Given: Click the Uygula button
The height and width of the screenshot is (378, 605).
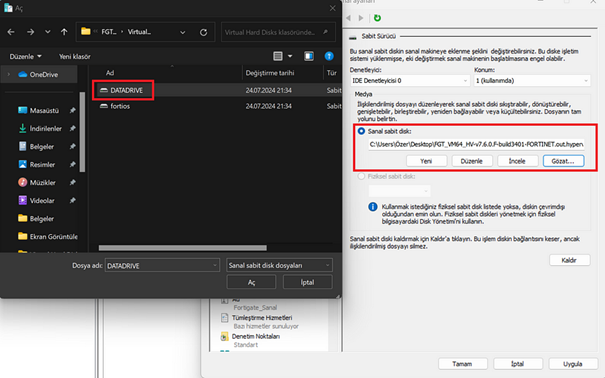Looking at the screenshot, I should point(573,364).
